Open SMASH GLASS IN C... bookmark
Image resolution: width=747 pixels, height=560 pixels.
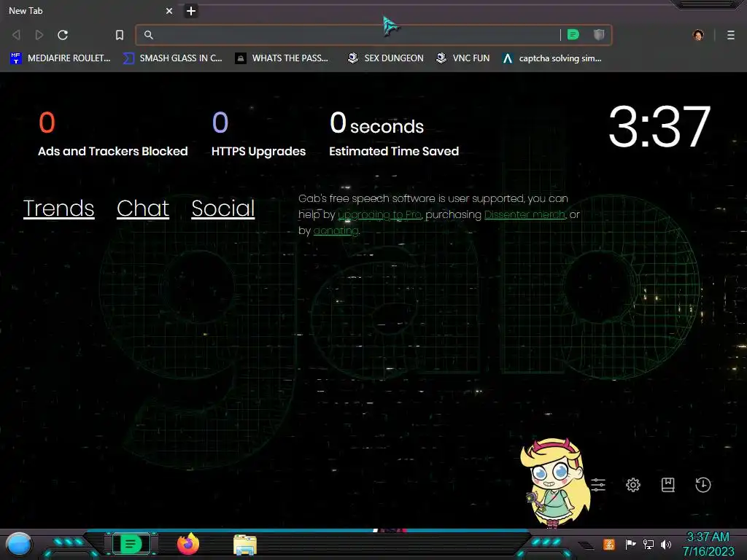(172, 58)
